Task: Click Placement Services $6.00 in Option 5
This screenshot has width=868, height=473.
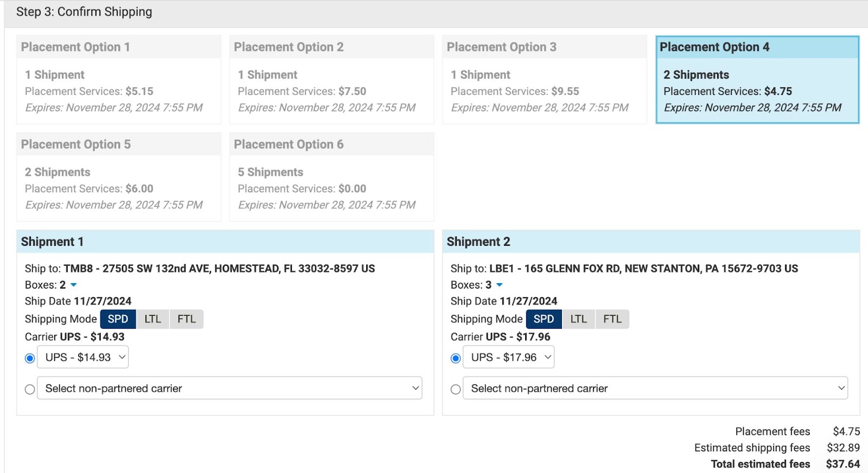Action: point(89,189)
